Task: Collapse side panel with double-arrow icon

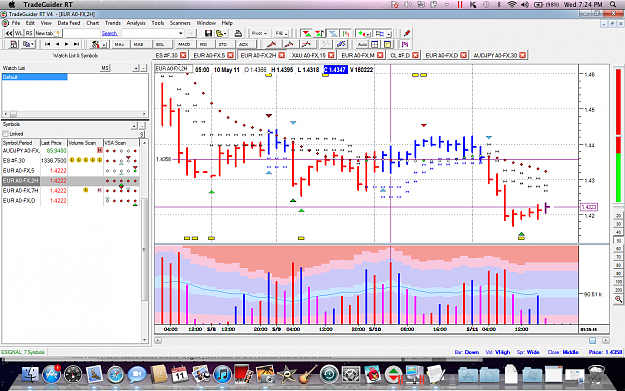Action: click(8, 33)
